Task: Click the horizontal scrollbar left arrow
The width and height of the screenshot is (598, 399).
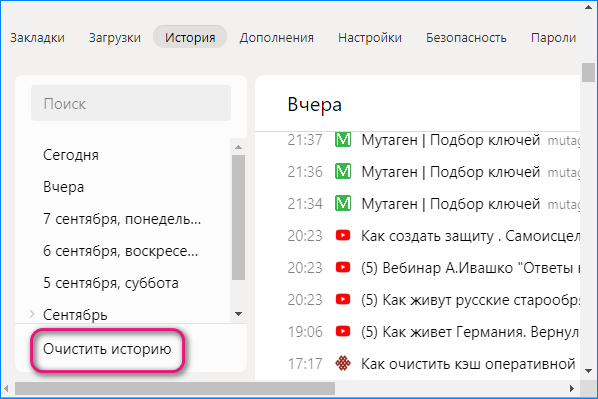Action: [x=6, y=389]
